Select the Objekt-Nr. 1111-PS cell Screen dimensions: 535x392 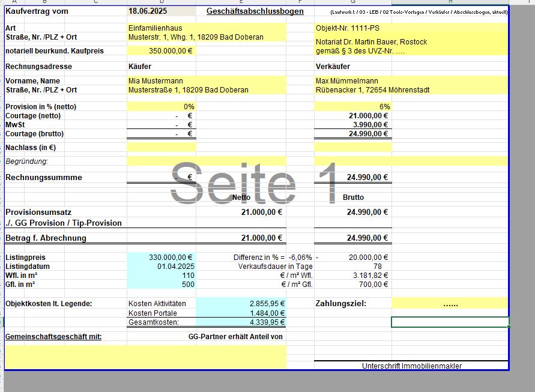coord(348,28)
